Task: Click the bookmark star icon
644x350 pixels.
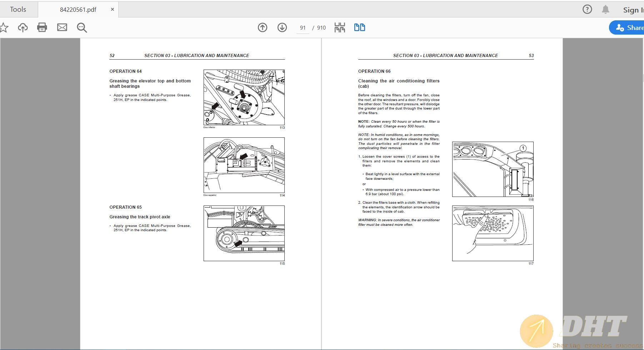Action: click(x=4, y=27)
